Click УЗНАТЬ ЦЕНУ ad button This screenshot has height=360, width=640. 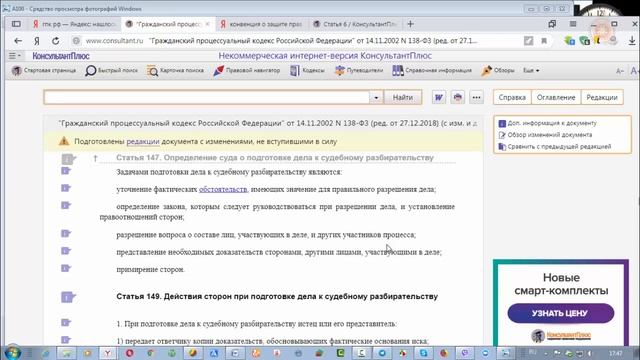pos(560,313)
